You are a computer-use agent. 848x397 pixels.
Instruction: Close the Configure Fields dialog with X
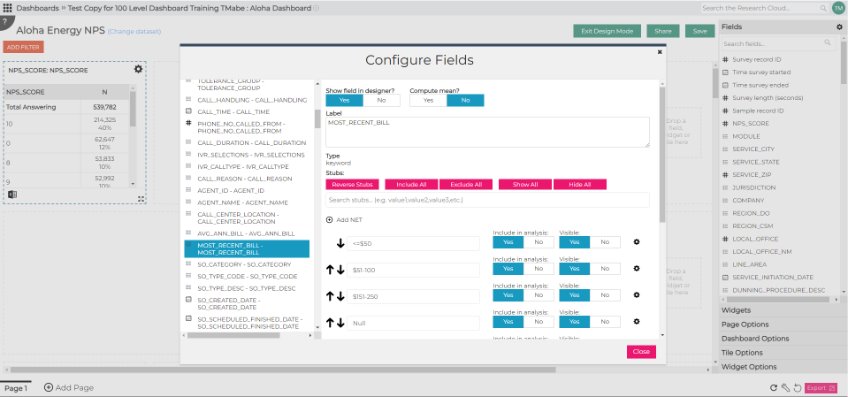[659, 52]
